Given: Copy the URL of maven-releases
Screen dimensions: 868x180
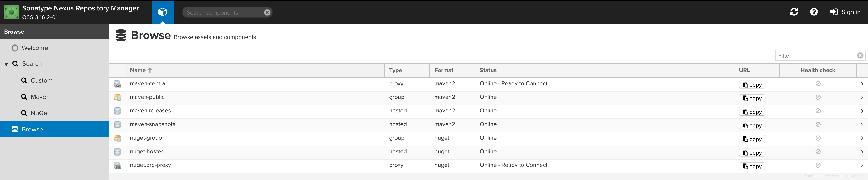Looking at the screenshot, I should click(752, 112).
